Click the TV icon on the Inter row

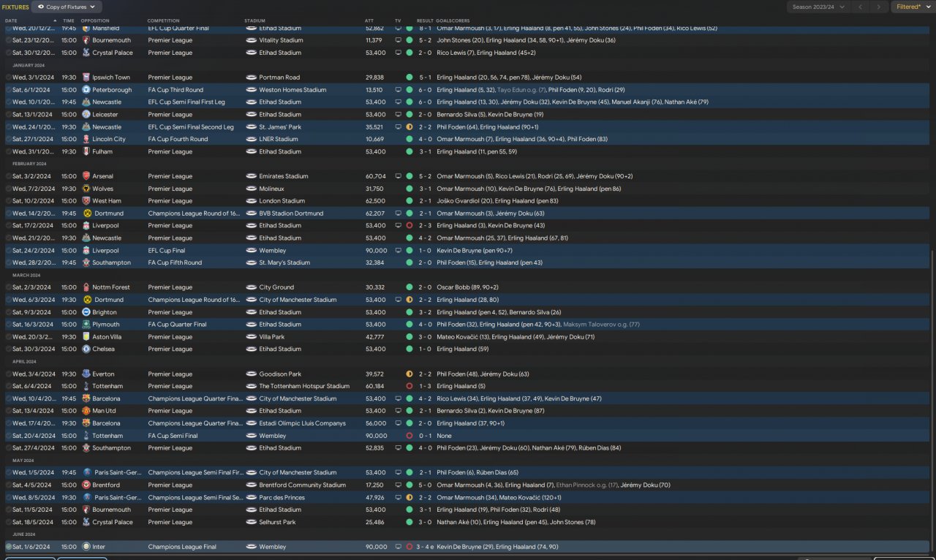(398, 547)
